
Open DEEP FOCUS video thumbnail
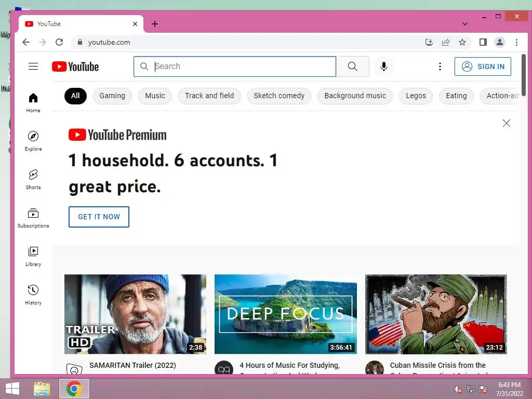(x=286, y=314)
